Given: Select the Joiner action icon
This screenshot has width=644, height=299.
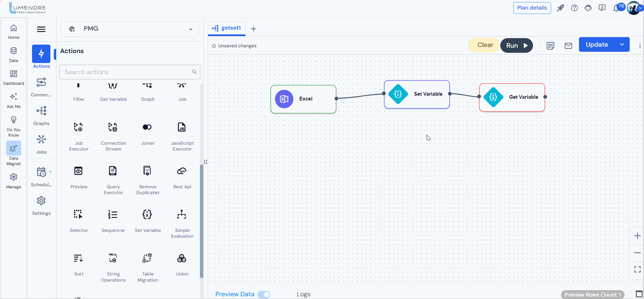Looking at the screenshot, I should point(147,127).
